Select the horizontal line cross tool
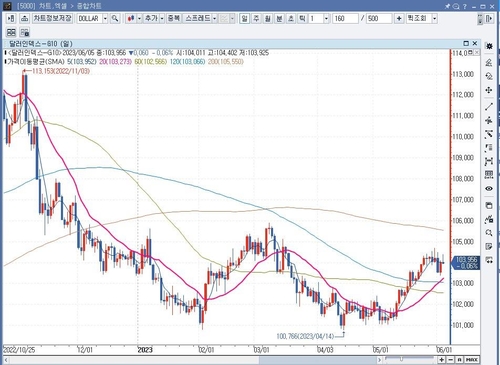Screen dimensions: 500x365 point(489,120)
